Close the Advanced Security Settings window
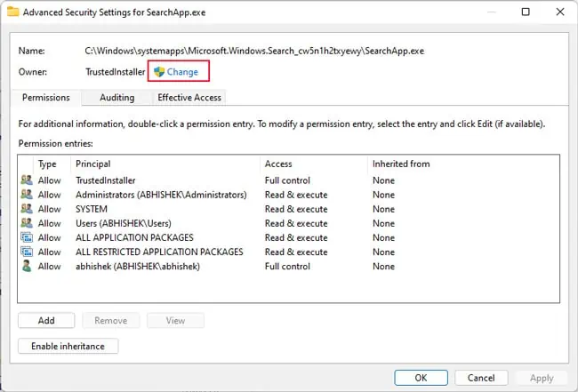Viewport: 578px width, 392px height. pos(560,12)
